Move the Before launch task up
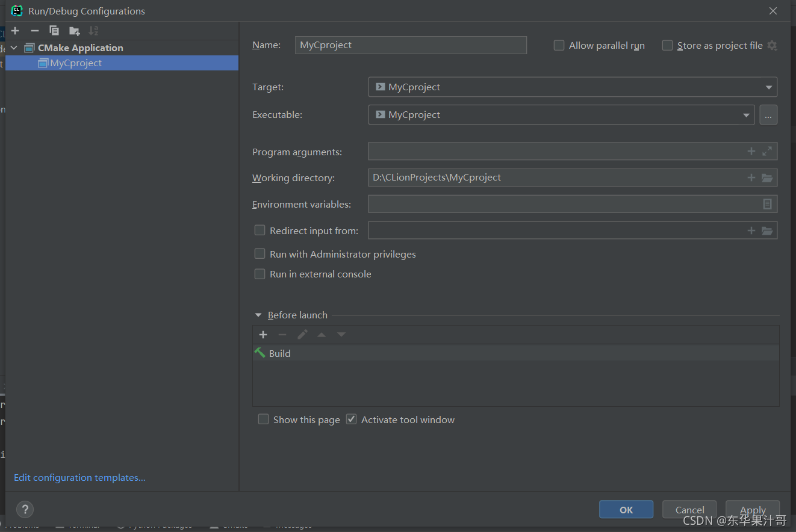796x532 pixels. 322,335
